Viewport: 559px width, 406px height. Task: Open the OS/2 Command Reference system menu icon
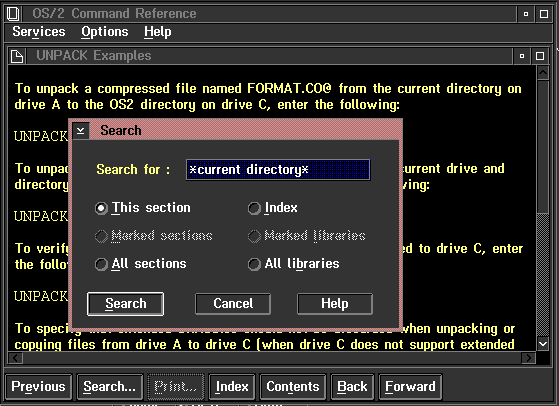13,14
